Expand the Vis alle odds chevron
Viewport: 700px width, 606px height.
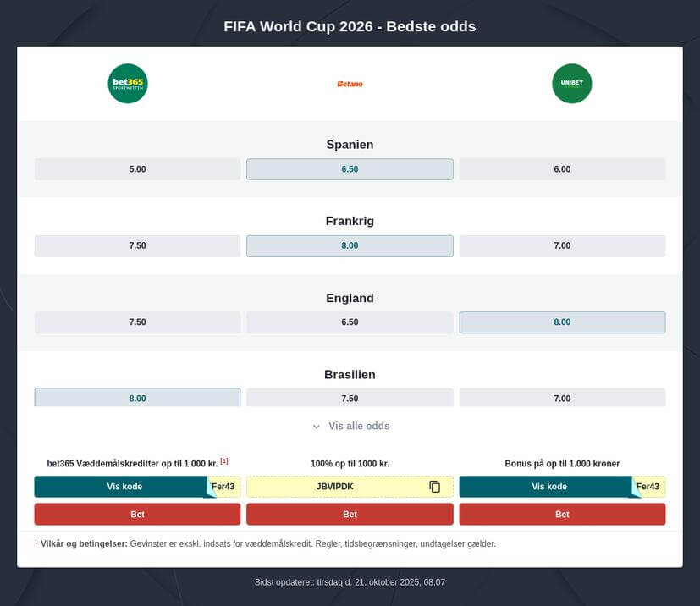click(x=317, y=427)
